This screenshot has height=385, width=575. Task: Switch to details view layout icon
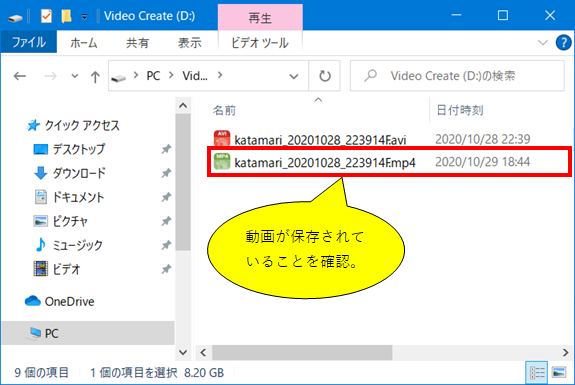coord(536,373)
